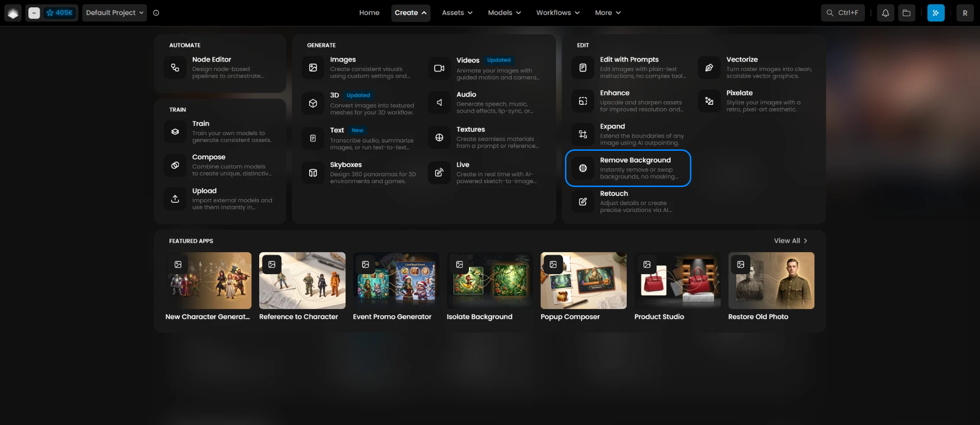Click the Retouch edit icon
The height and width of the screenshot is (425, 980).
pos(583,202)
